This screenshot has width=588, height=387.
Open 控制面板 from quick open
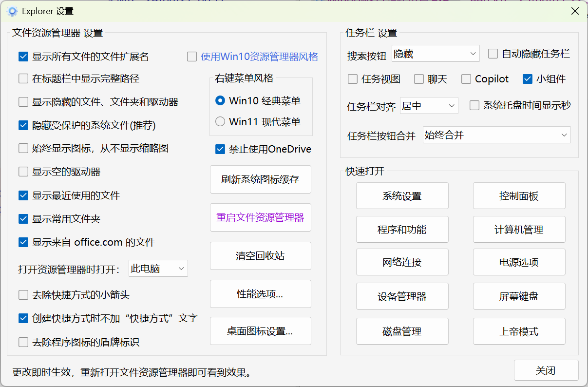[519, 196]
